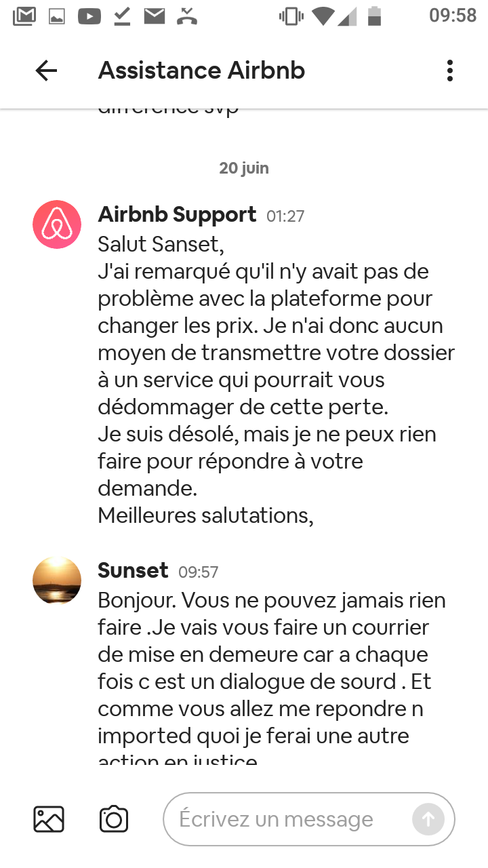Tap the "Assistance Airbnb" conversation title
Viewport: 488px width, 868px height.
point(201,71)
